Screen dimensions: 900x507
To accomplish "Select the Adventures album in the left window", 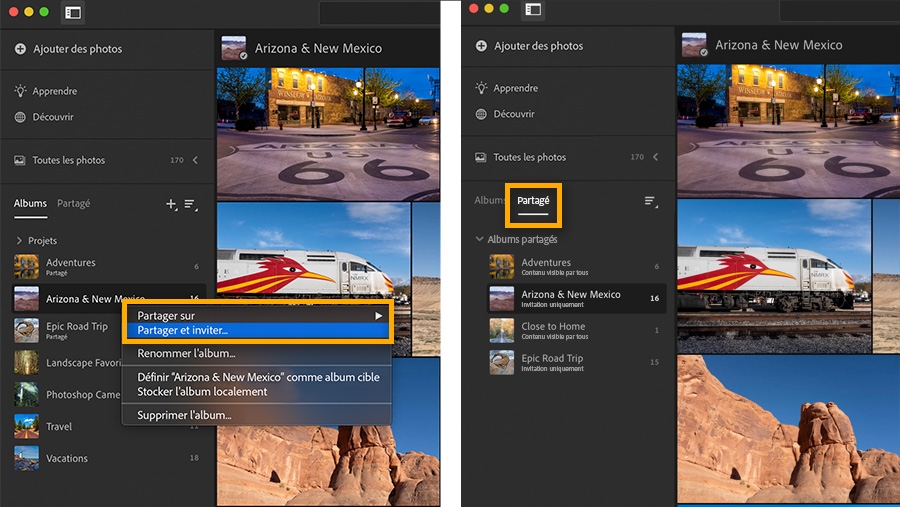I will [x=107, y=266].
